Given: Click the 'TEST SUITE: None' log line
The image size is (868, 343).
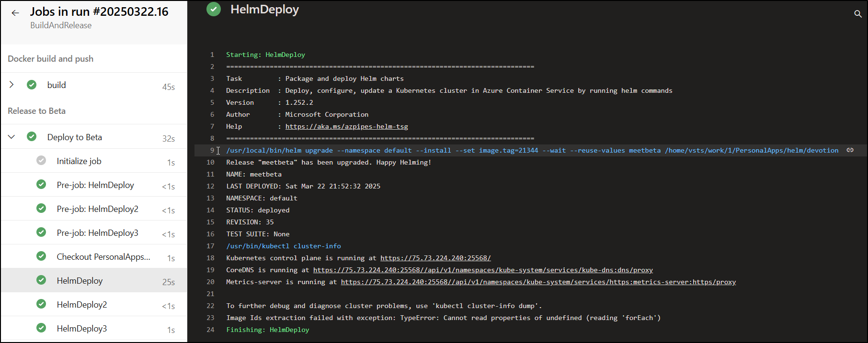Looking at the screenshot, I should [x=258, y=234].
